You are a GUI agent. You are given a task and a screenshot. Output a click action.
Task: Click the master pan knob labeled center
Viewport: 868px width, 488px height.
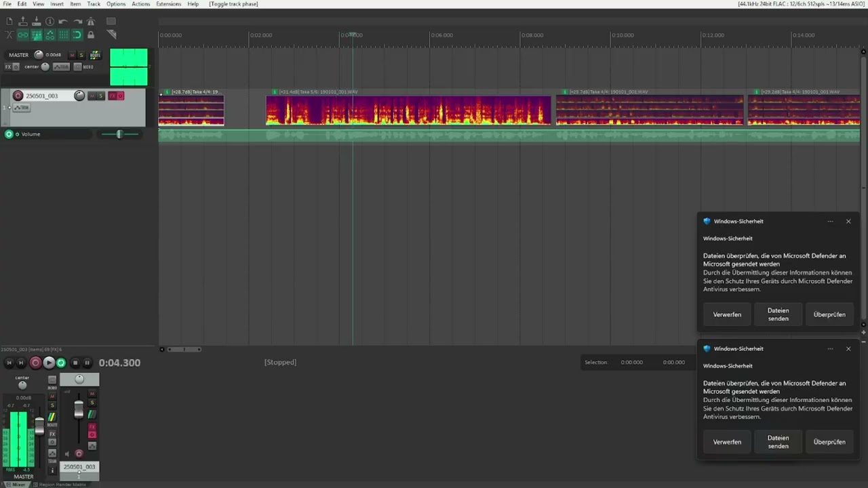tap(45, 67)
